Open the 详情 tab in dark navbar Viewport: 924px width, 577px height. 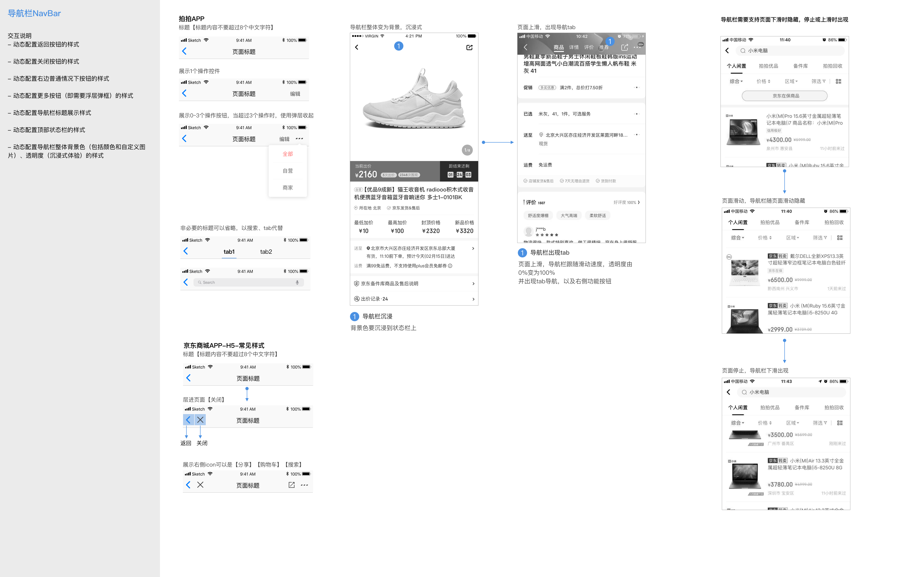pos(574,47)
